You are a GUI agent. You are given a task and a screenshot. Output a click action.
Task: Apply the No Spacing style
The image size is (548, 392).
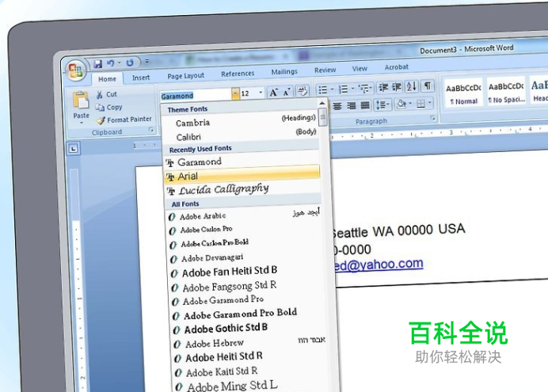(x=506, y=92)
